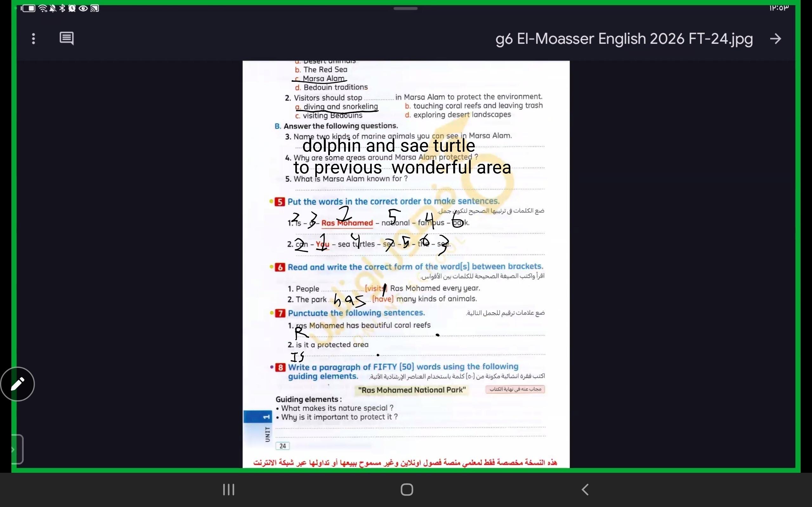
Task: Open the three-dot overflow menu
Action: tap(33, 39)
